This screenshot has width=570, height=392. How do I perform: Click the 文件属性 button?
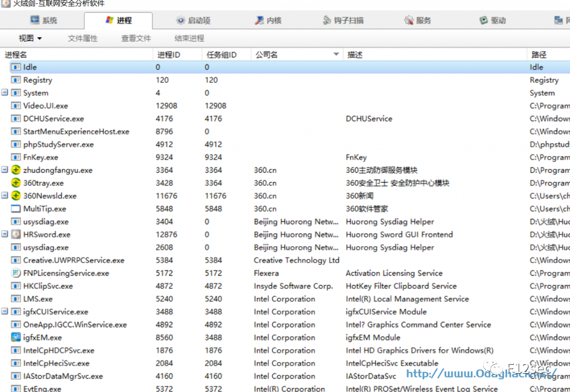pyautogui.click(x=82, y=38)
